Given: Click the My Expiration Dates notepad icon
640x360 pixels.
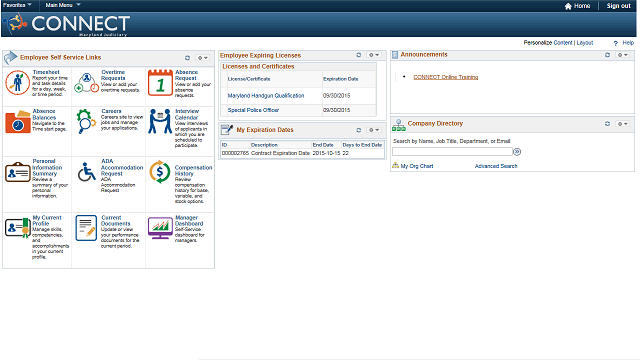Looking at the screenshot, I should coord(227,130).
